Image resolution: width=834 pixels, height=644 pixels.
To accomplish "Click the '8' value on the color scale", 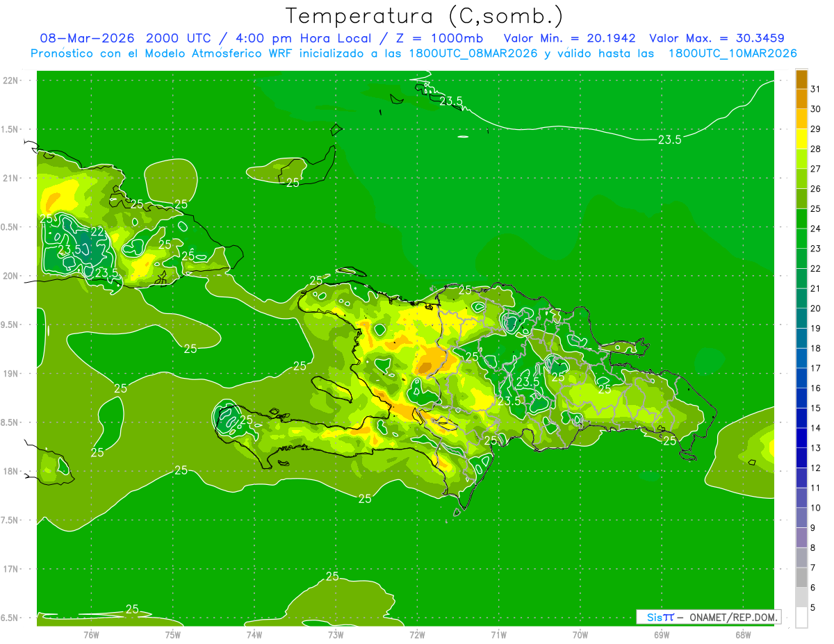I will (813, 548).
